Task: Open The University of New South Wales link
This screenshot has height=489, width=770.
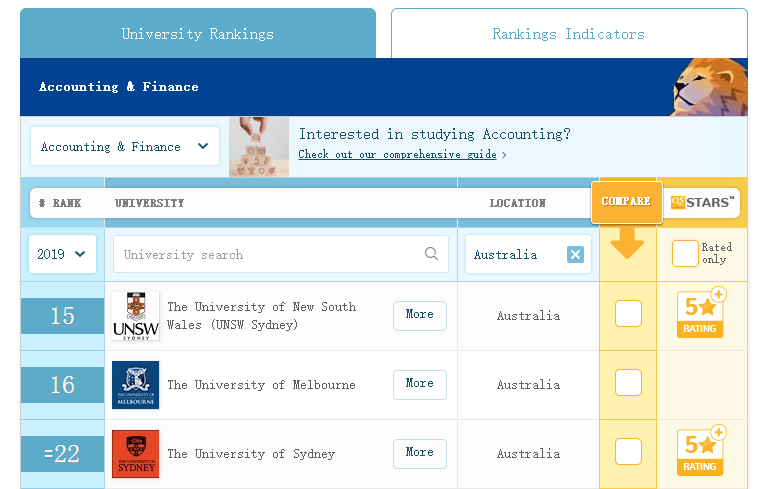Action: (262, 316)
